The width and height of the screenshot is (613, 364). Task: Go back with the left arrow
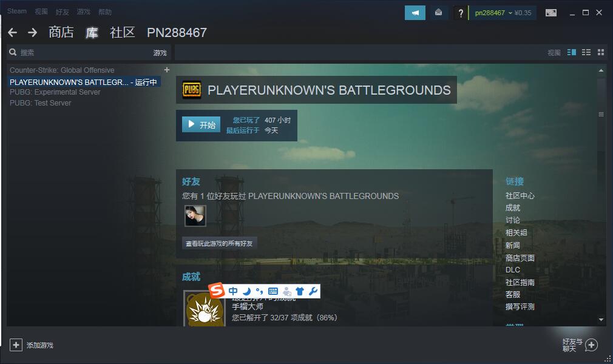pyautogui.click(x=13, y=32)
